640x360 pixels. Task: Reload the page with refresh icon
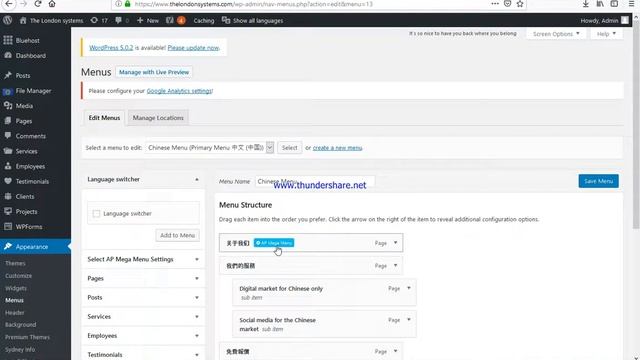point(38,4)
